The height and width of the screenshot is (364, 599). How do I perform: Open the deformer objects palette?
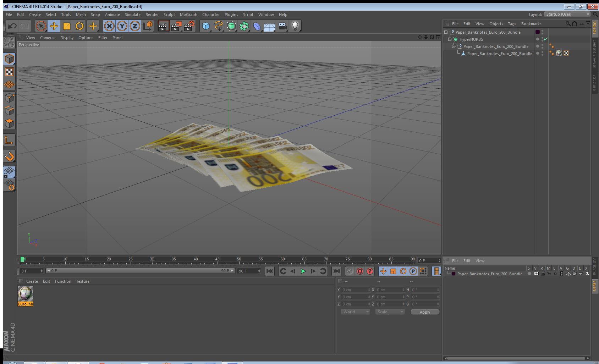[x=257, y=26]
